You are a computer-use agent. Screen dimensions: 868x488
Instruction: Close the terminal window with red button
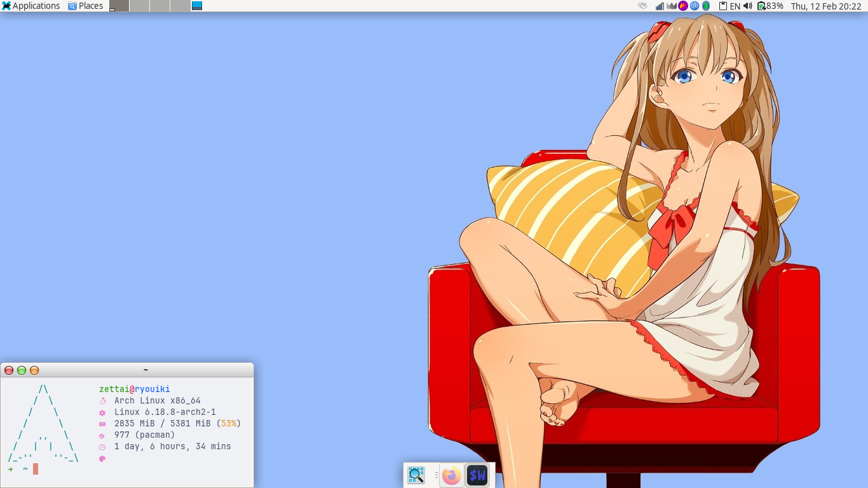[9, 370]
